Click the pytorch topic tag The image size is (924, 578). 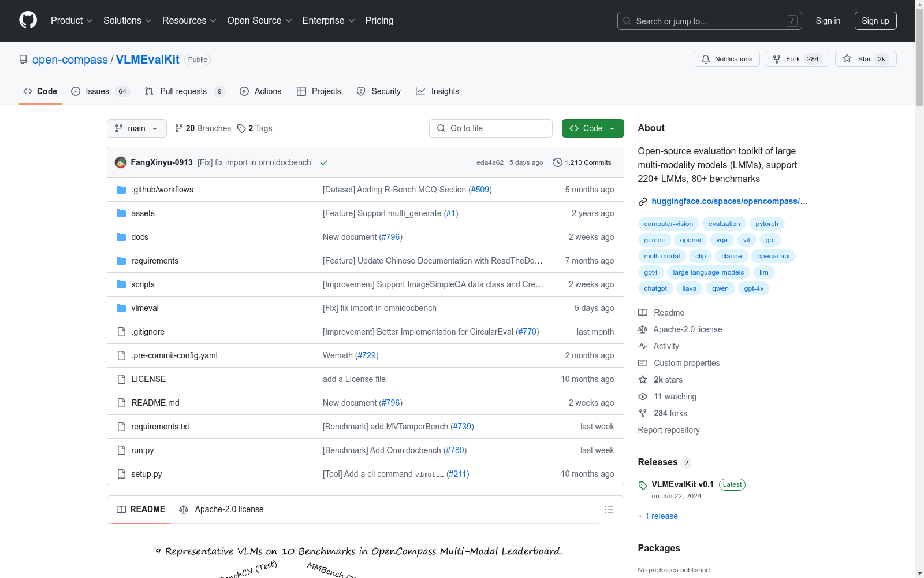click(766, 224)
